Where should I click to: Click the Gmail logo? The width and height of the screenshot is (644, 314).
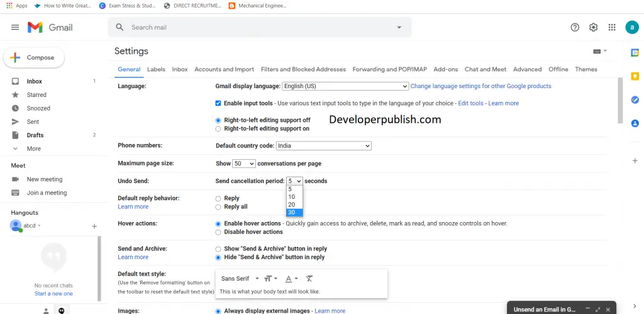pyautogui.click(x=50, y=27)
